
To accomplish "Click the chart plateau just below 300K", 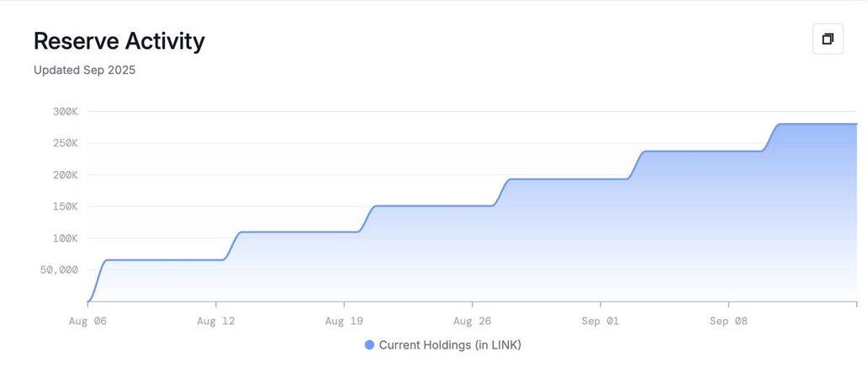I will [818, 124].
